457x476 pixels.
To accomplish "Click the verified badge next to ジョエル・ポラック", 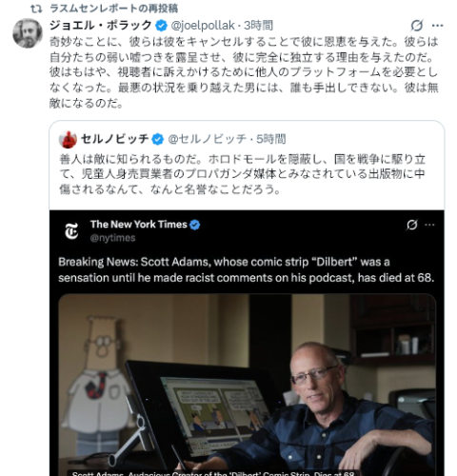I will point(161,26).
